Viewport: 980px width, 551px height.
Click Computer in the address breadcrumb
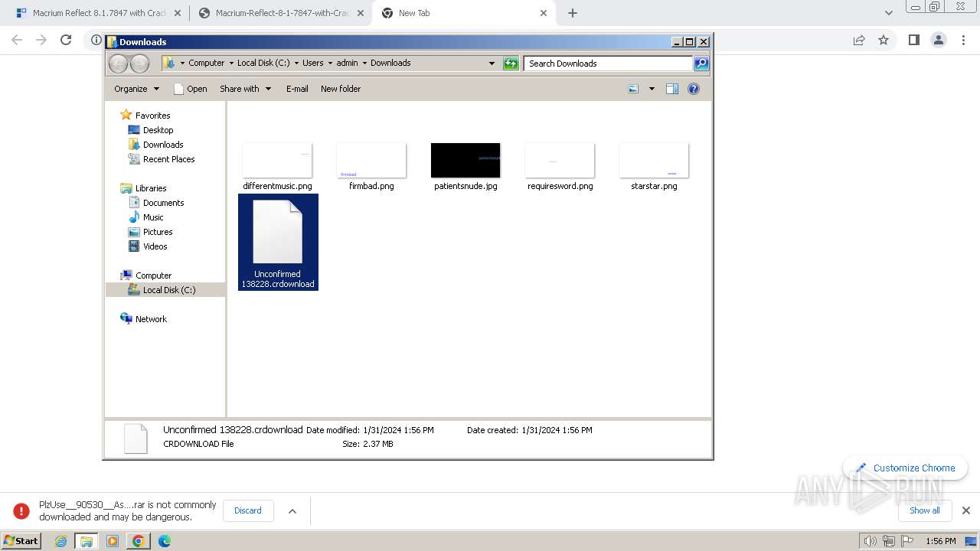[x=207, y=64]
